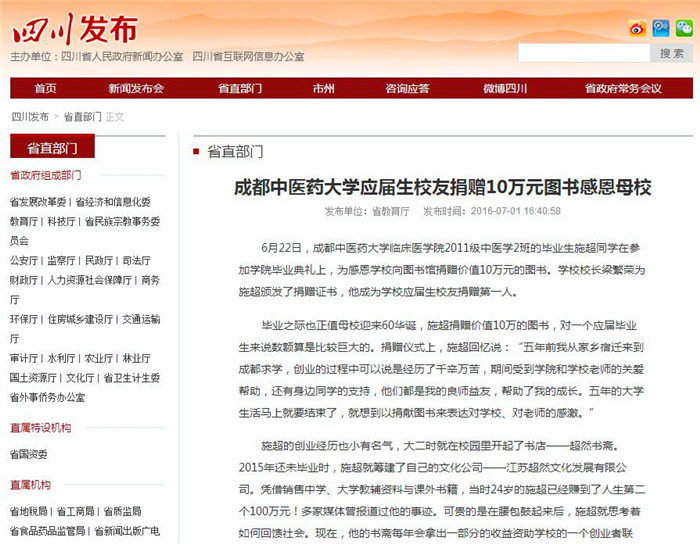Click the 四川发布 breadcrumb link
The width and height of the screenshot is (700, 544).
pyautogui.click(x=30, y=117)
